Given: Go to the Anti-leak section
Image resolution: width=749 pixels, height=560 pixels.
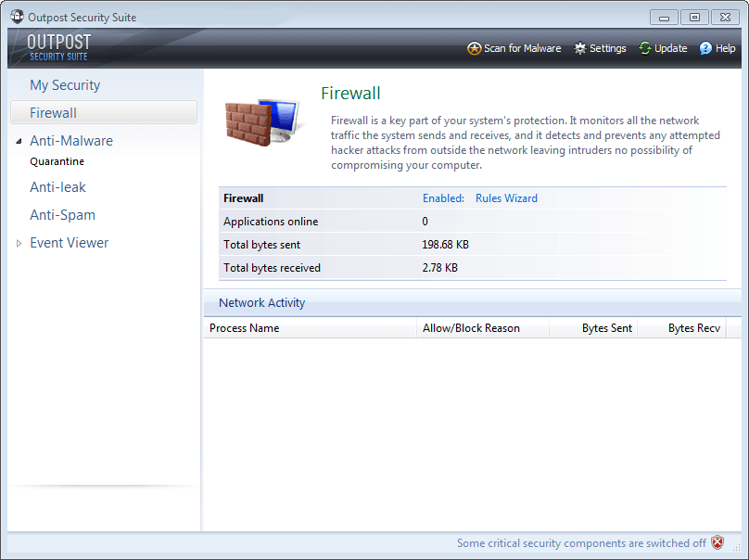Looking at the screenshot, I should pos(57,187).
